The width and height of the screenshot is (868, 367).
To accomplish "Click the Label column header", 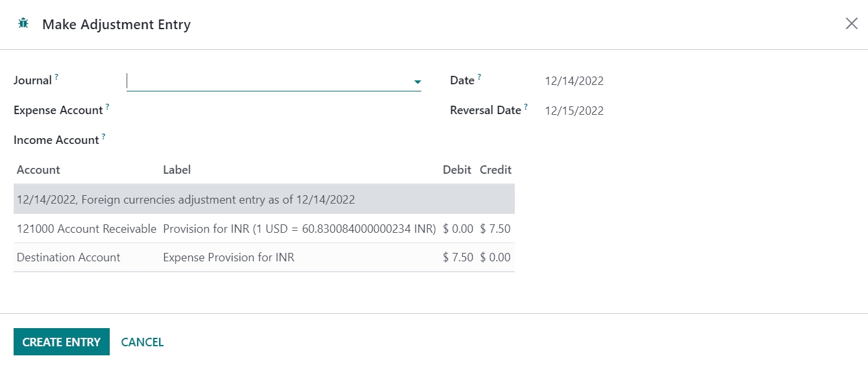I will point(177,170).
